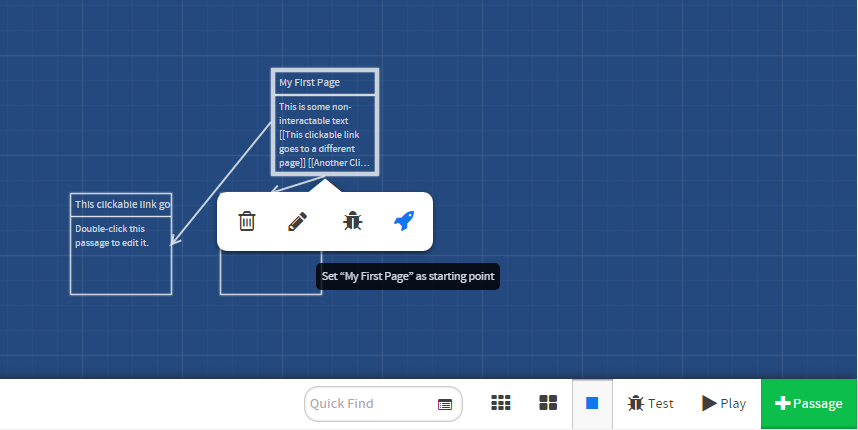Click the play triangle icon in toolbar
The width and height of the screenshot is (858, 430).
click(709, 403)
